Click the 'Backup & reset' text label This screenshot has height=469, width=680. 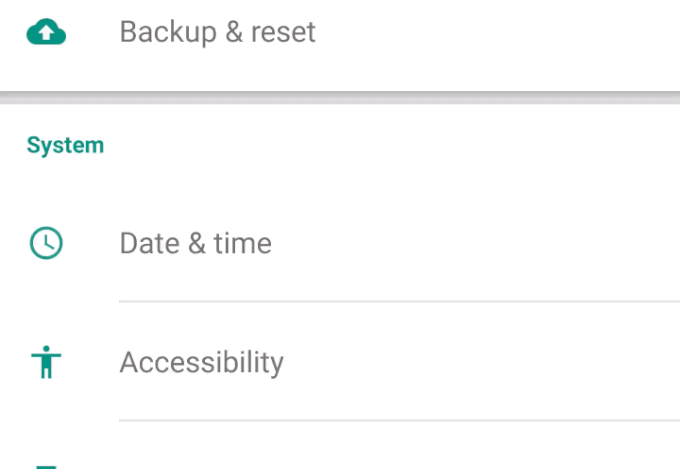pos(217,32)
